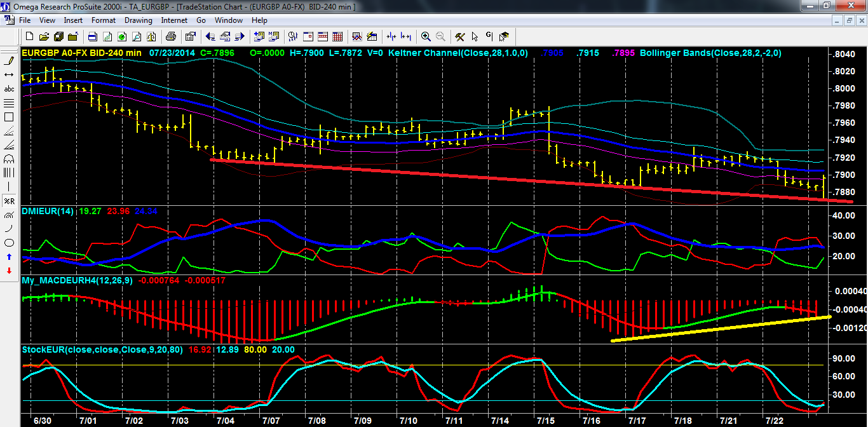Screen dimensions: 868x427
Task: Click the magnifier zoom in icon
Action: (x=426, y=36)
